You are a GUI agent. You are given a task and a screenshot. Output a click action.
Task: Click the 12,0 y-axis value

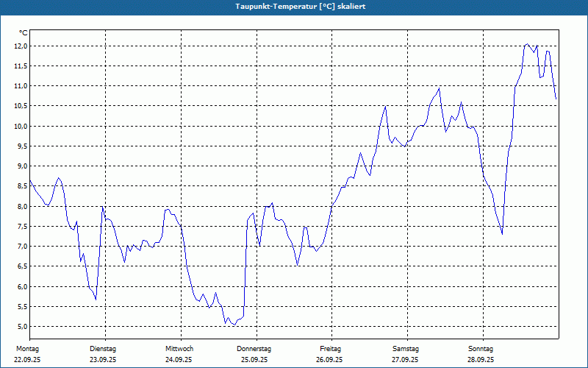point(21,46)
